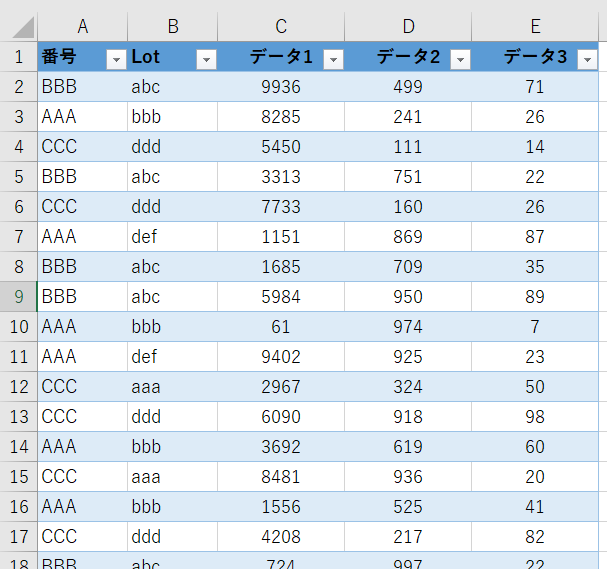This screenshot has width=607, height=569.
Task: Click the Lot header cell
Action: (173, 57)
